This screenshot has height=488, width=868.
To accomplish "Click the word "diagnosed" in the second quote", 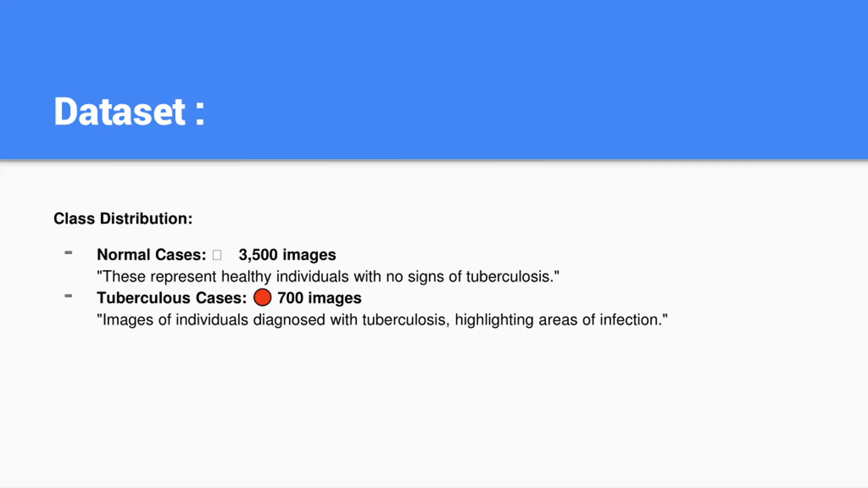I will point(289,320).
